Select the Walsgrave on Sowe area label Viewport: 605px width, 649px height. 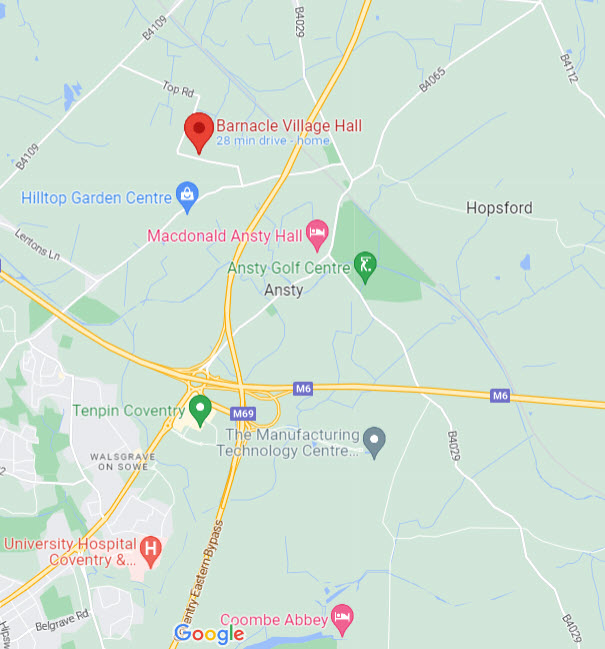coord(123,462)
